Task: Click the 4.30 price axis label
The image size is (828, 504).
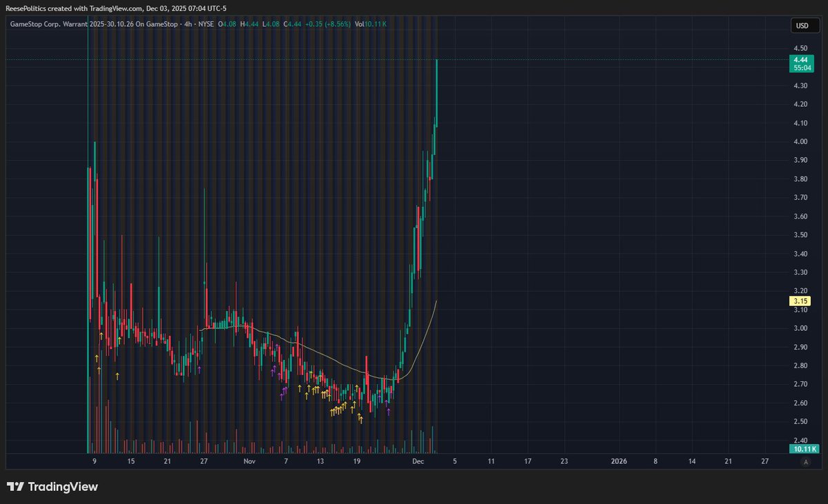Action: [x=800, y=85]
